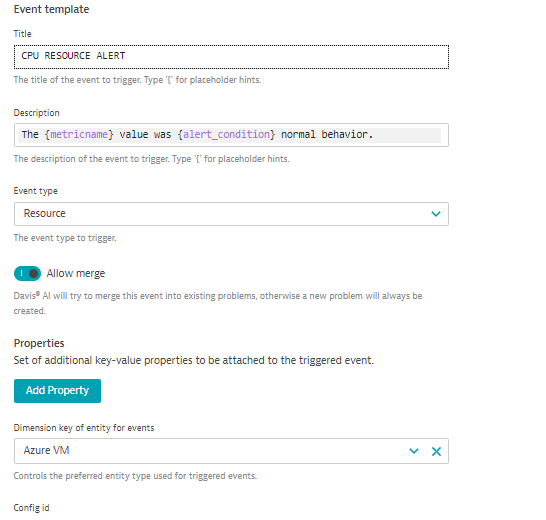
Task: Click into the Description text field
Action: pyautogui.click(x=231, y=135)
